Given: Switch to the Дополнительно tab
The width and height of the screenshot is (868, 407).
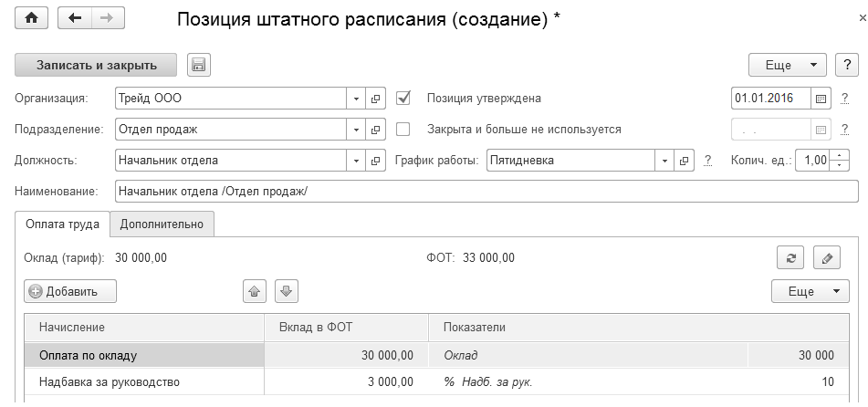Looking at the screenshot, I should [x=162, y=224].
